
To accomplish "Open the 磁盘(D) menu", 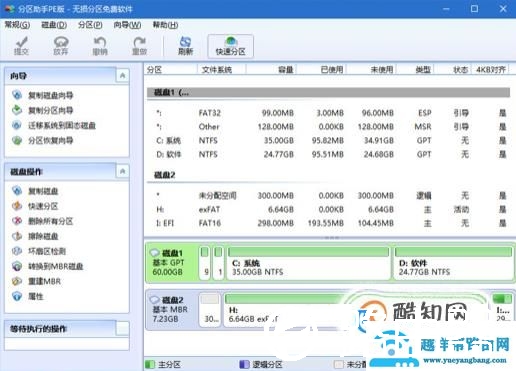I will click(54, 25).
